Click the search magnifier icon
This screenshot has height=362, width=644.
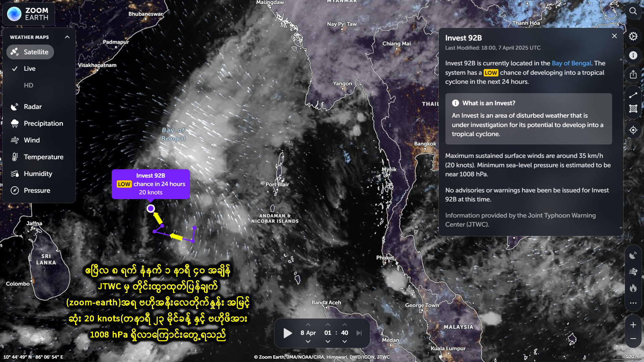pyautogui.click(x=633, y=11)
